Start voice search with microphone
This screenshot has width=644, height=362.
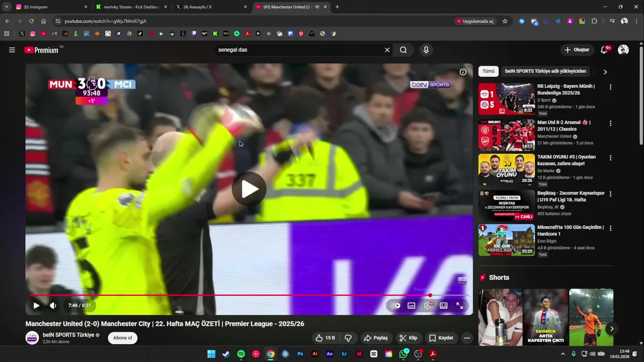pyautogui.click(x=426, y=50)
